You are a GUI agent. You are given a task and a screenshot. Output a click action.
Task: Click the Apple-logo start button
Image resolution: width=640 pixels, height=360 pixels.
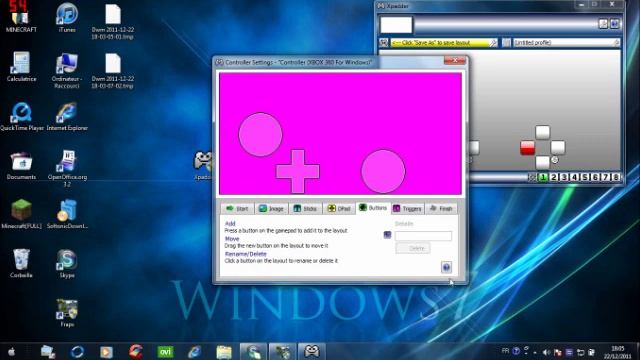point(11,351)
